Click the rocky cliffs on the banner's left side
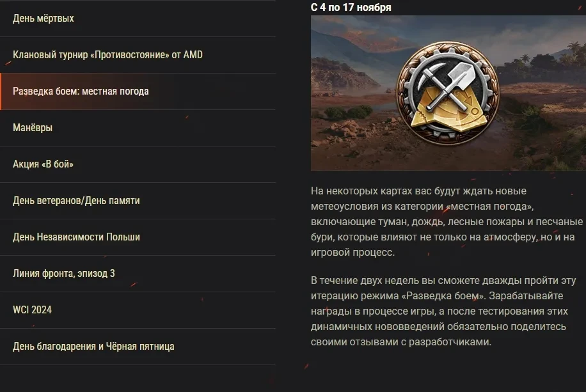The image size is (586, 392). pos(337,69)
